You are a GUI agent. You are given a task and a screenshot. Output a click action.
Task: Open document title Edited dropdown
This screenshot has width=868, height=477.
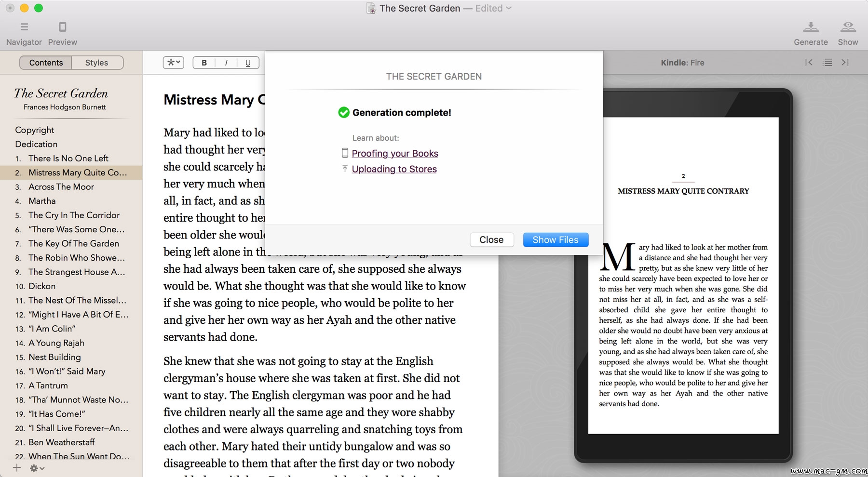(x=493, y=8)
